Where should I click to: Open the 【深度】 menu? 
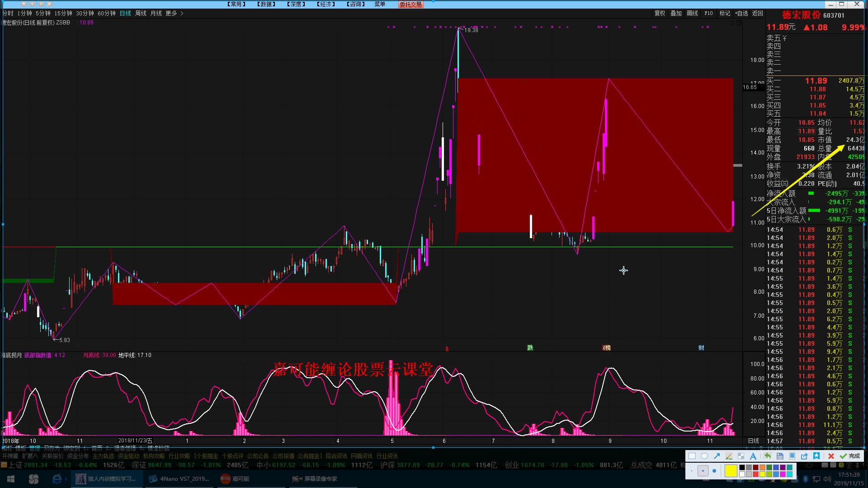pyautogui.click(x=296, y=4)
